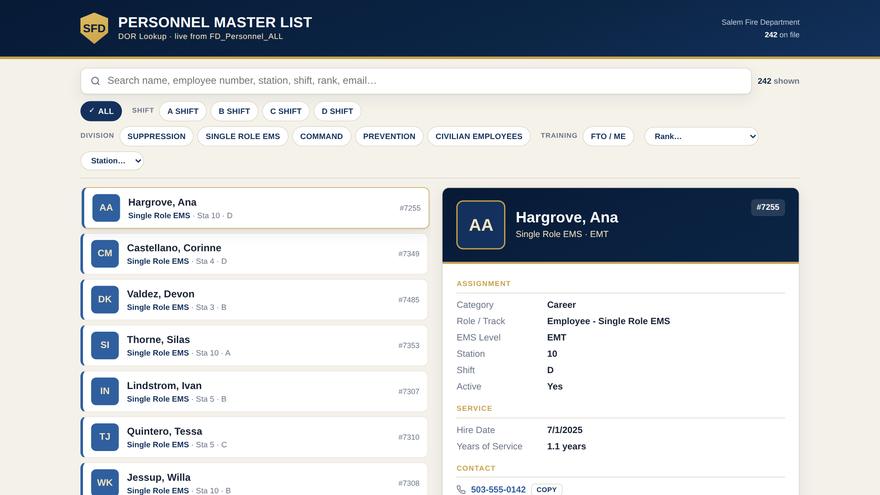Click the ASSIGNMENT section heading
880x495 pixels.
(x=483, y=283)
